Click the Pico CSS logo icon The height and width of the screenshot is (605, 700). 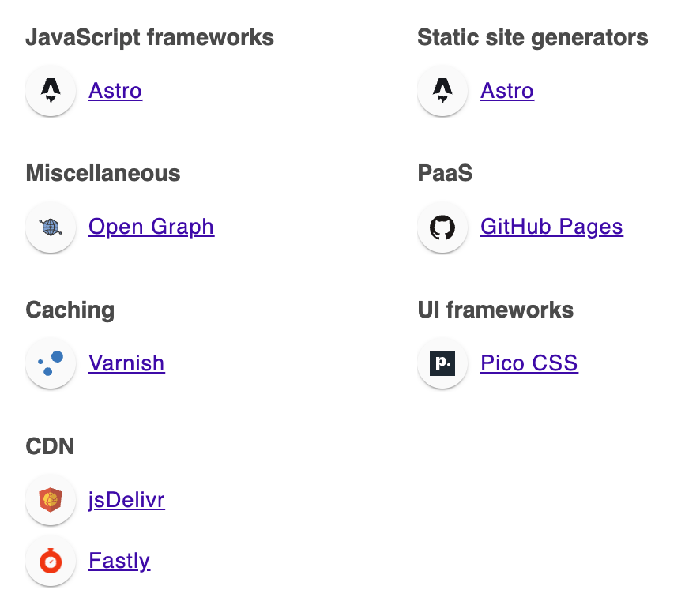pyautogui.click(x=442, y=363)
